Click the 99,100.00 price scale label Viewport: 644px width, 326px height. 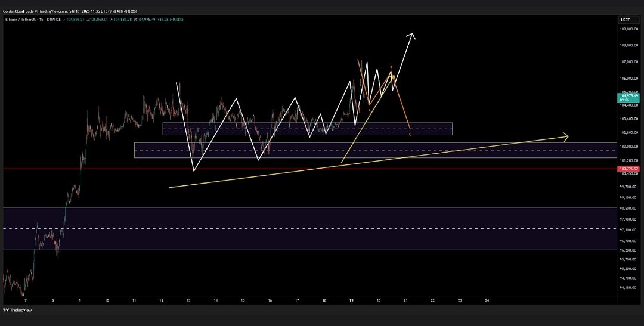coord(628,197)
